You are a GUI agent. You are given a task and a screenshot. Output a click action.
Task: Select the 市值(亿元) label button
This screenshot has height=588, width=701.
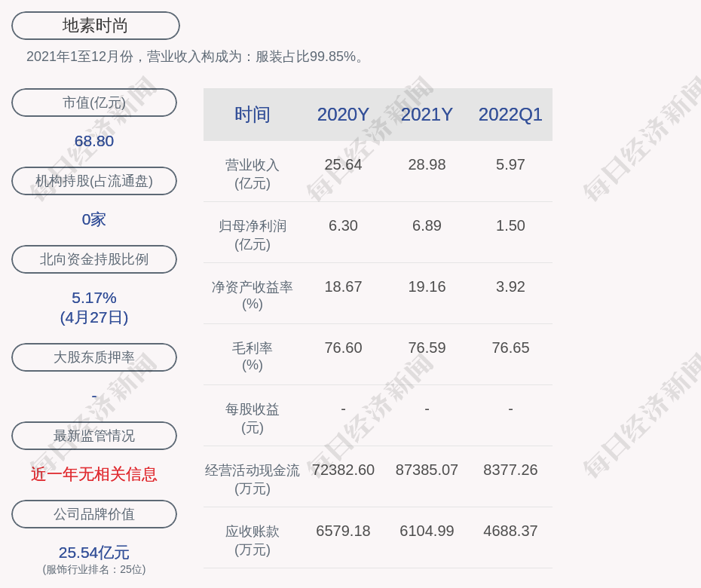[x=94, y=103]
